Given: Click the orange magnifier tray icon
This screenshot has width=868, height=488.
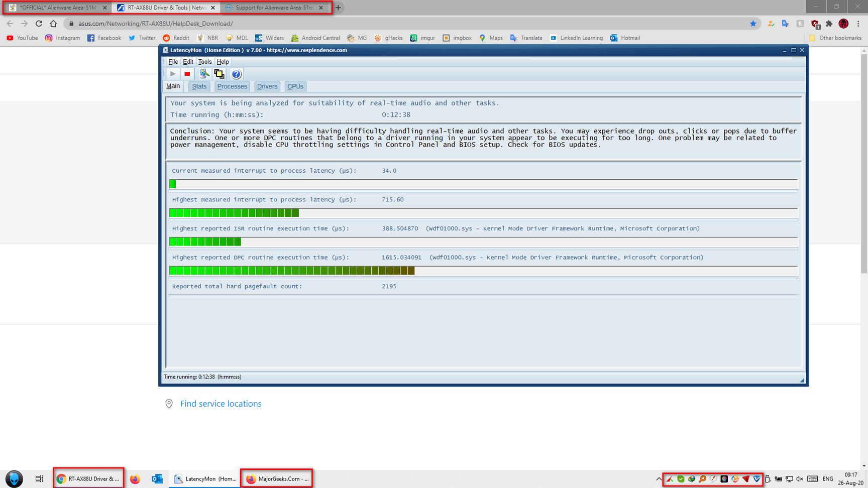Looking at the screenshot, I should coord(702,479).
